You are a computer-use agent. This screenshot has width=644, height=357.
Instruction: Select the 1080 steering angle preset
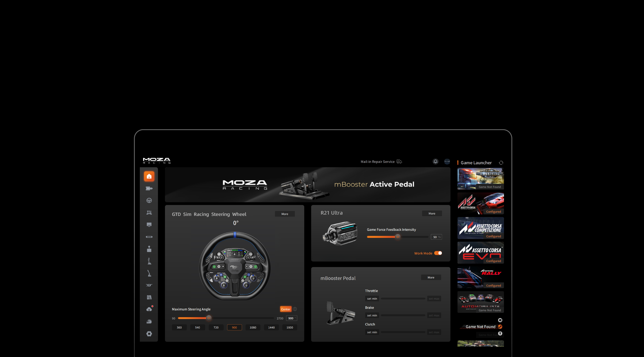click(253, 327)
